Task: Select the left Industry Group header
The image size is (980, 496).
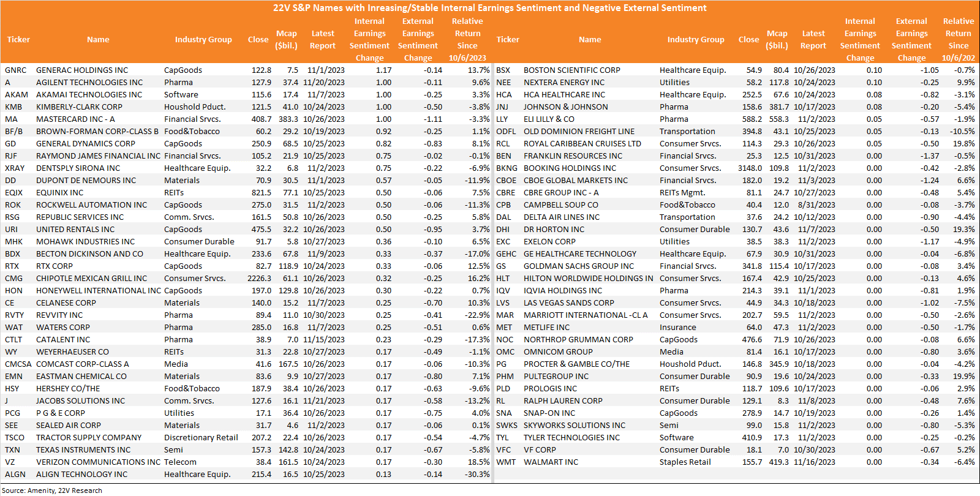Action: (x=203, y=40)
